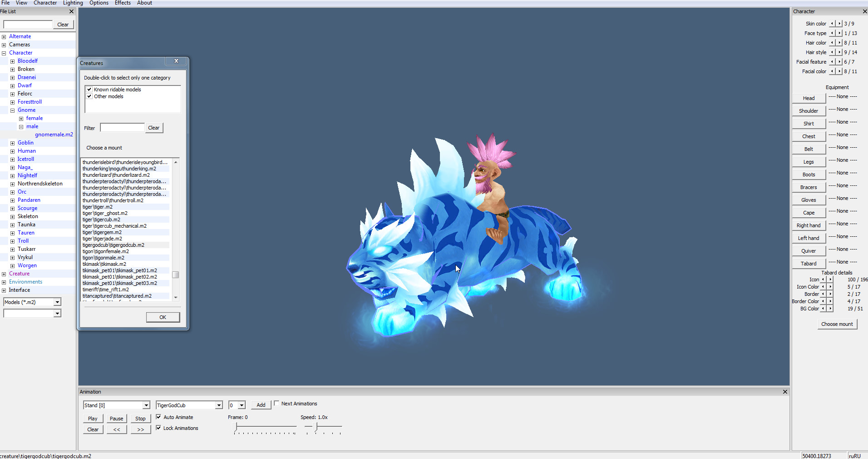Close the Animation panel
This screenshot has width=868, height=459.
(785, 392)
